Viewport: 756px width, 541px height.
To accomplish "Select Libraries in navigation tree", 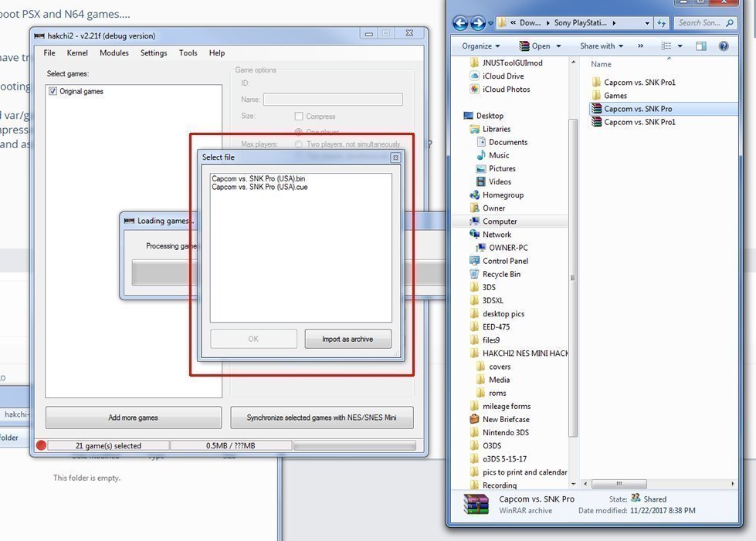I will point(496,129).
